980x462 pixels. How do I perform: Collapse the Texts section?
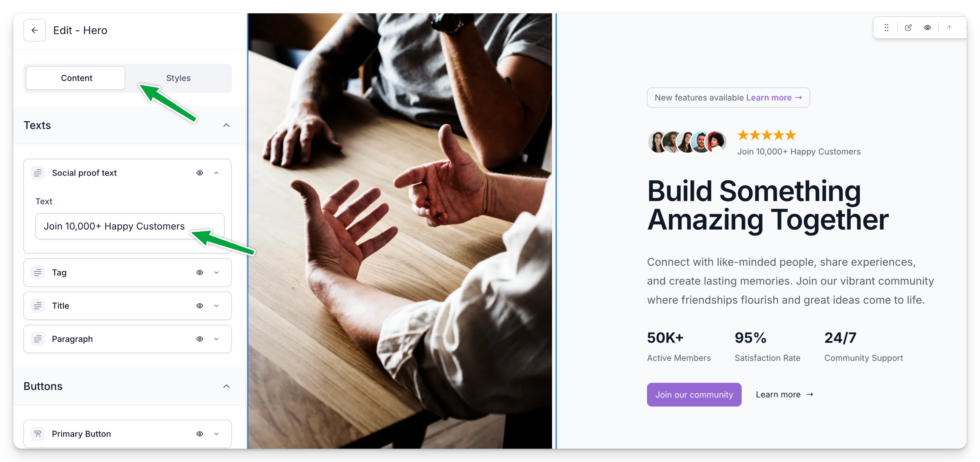coord(226,125)
